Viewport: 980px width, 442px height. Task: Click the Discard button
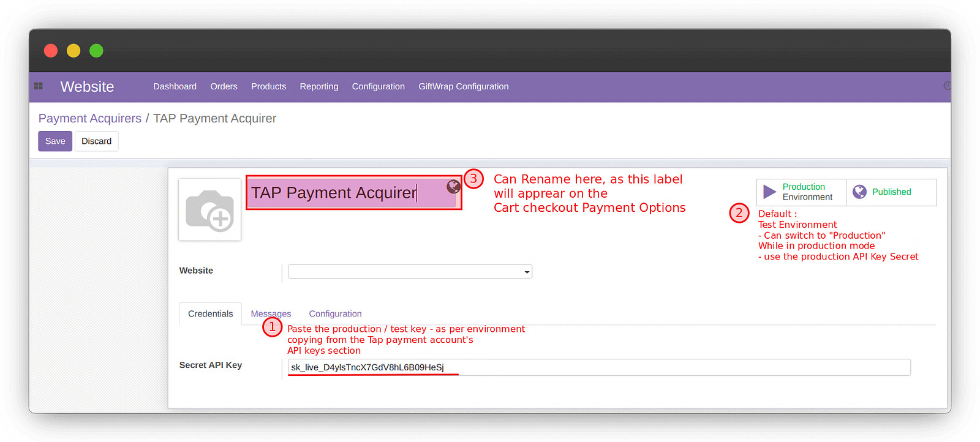pos(96,141)
